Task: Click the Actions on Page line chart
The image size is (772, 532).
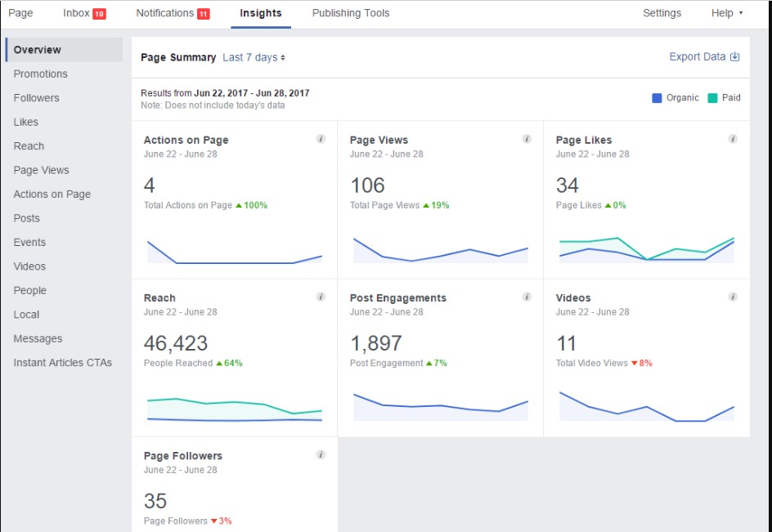Action: pyautogui.click(x=235, y=252)
